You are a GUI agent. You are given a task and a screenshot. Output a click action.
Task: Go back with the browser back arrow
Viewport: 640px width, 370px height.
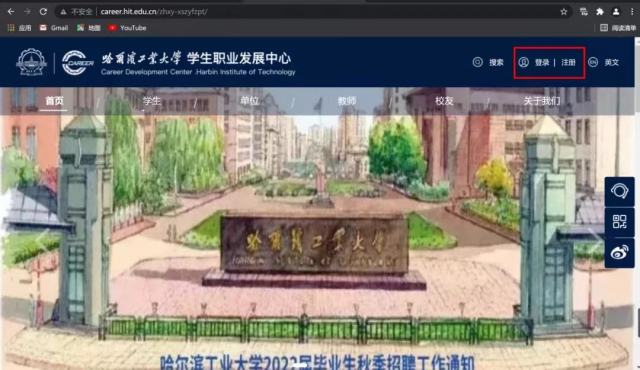coord(11,12)
